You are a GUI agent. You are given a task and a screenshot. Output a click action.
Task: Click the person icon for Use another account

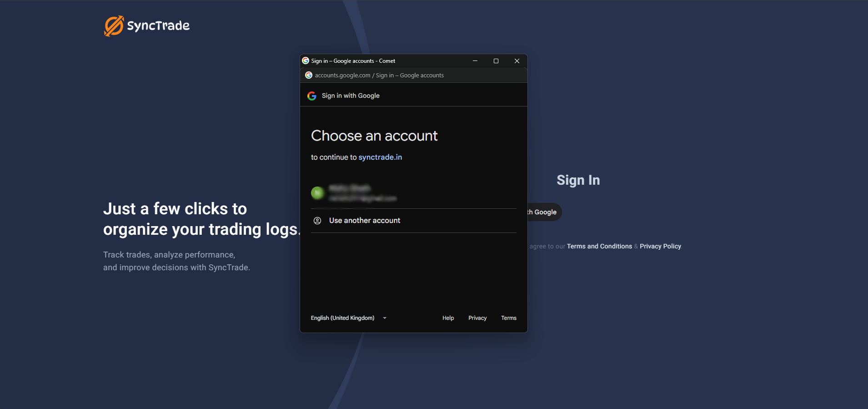(x=317, y=221)
